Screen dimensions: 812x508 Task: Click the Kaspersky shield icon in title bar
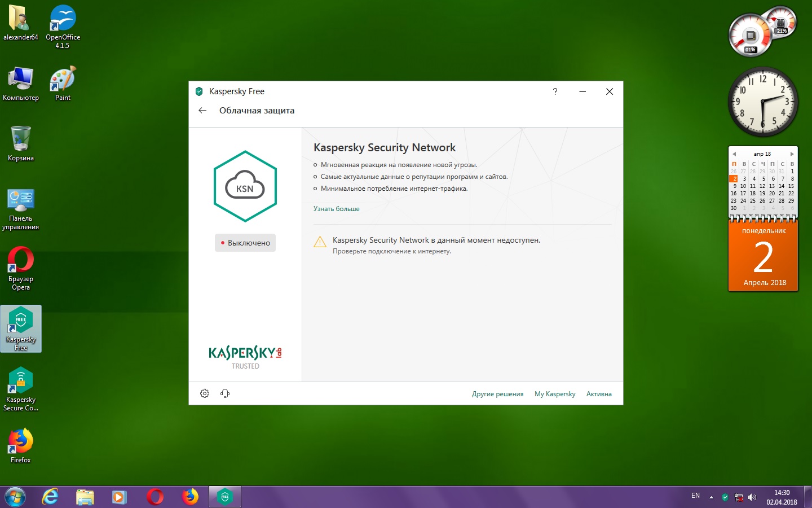tap(198, 91)
